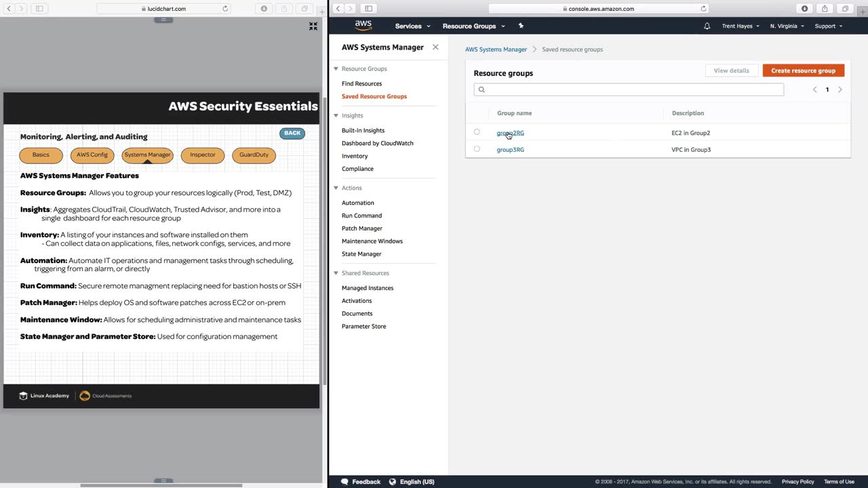Exit fullscreen presentation in Lucidchart

coord(313,26)
